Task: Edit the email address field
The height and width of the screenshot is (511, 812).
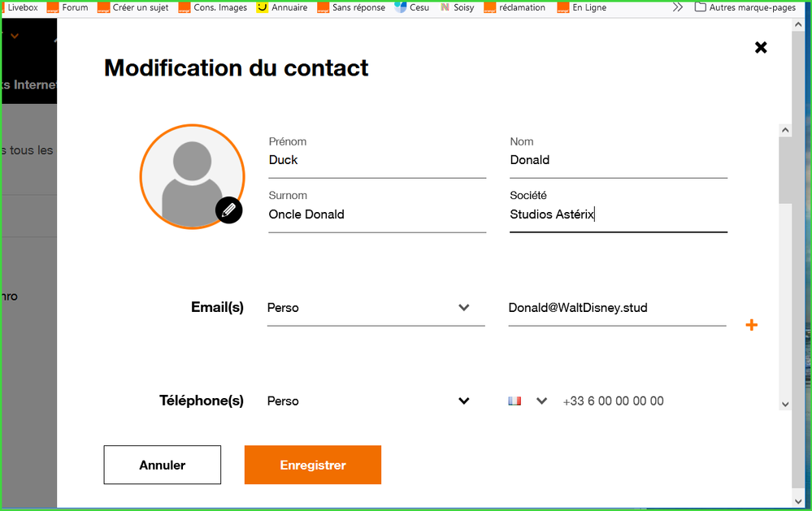Action: pos(616,308)
